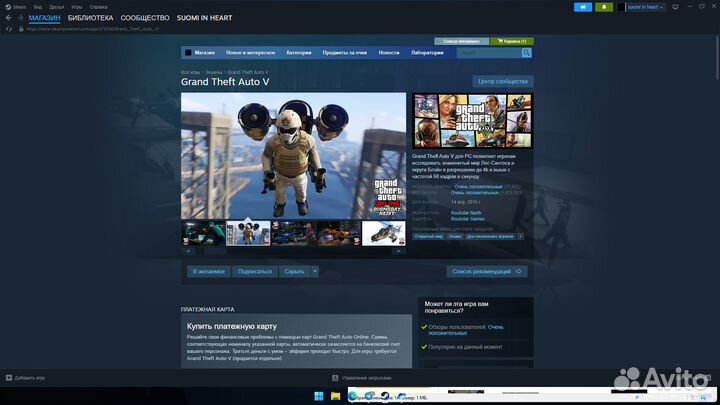Click the store search input field

489,53
